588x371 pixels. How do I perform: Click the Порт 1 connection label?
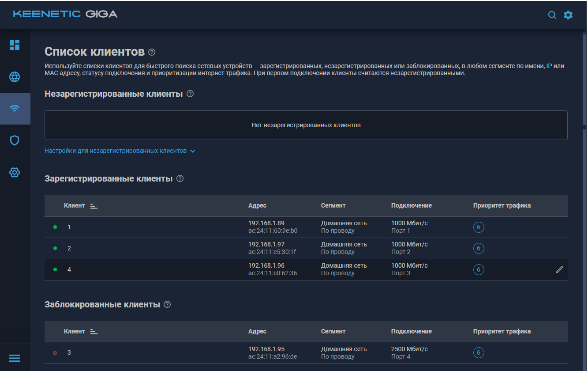tap(401, 231)
